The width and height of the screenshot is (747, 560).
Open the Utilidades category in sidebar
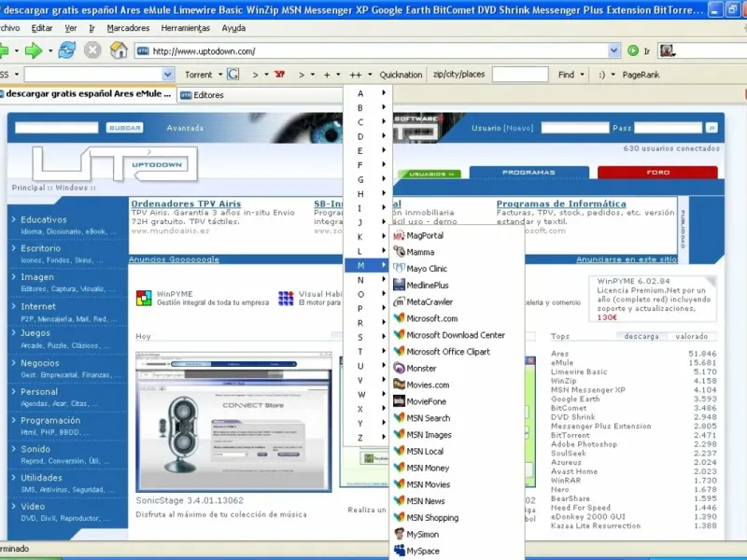pyautogui.click(x=41, y=478)
